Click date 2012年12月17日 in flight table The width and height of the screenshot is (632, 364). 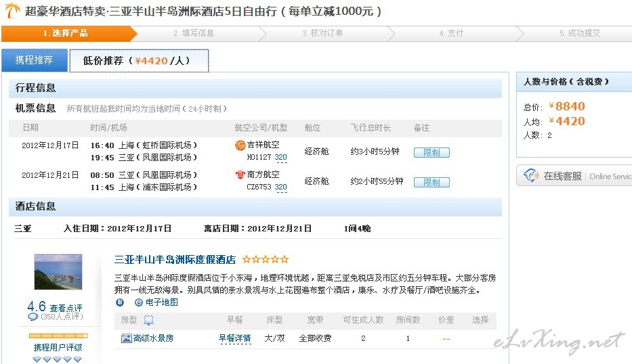pyautogui.click(x=50, y=145)
